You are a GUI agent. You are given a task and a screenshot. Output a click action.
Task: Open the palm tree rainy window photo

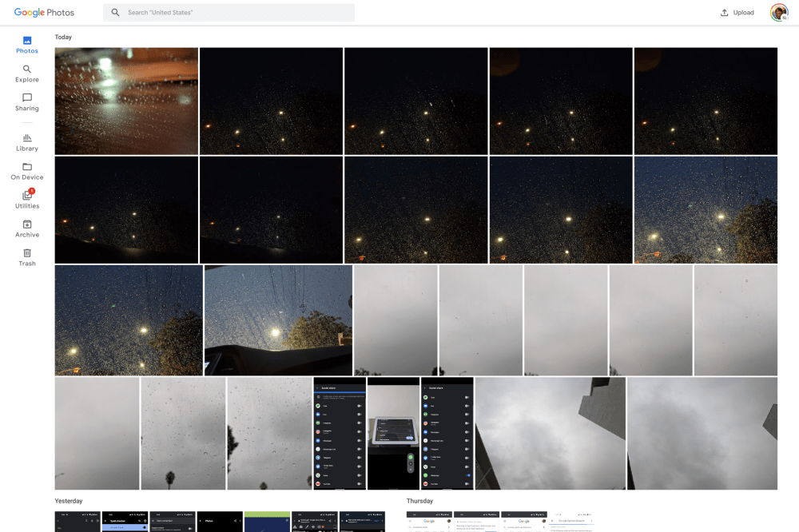pos(183,433)
